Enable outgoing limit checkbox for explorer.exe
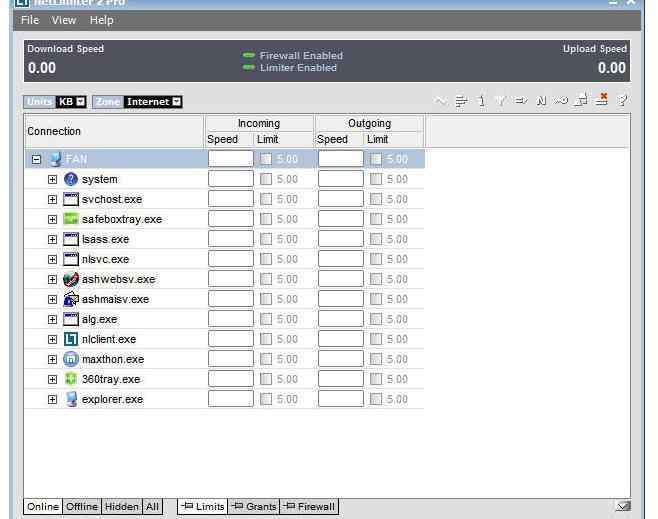 click(x=376, y=399)
